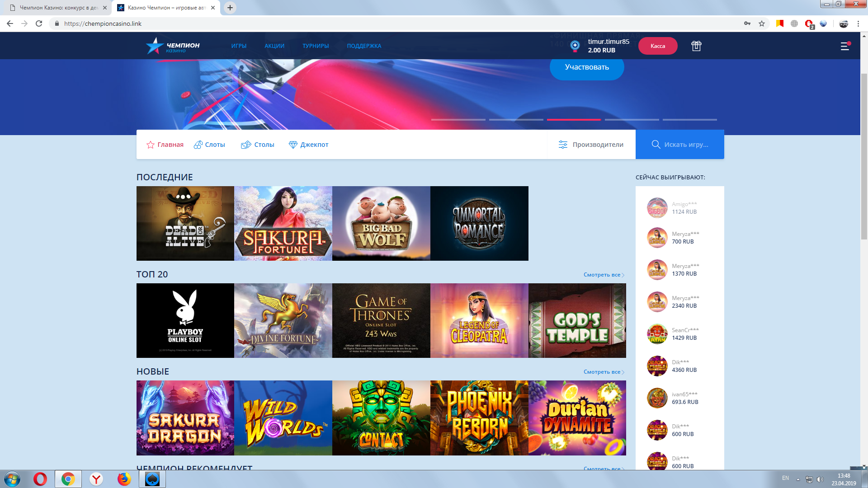Image resolution: width=868 pixels, height=488 pixels.
Task: Click Смотреть все for НОВЫЕ
Action: (604, 372)
